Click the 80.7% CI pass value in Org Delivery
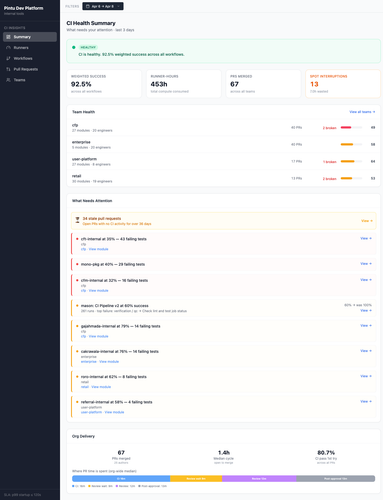The height and width of the screenshot is (500, 383). point(326,453)
